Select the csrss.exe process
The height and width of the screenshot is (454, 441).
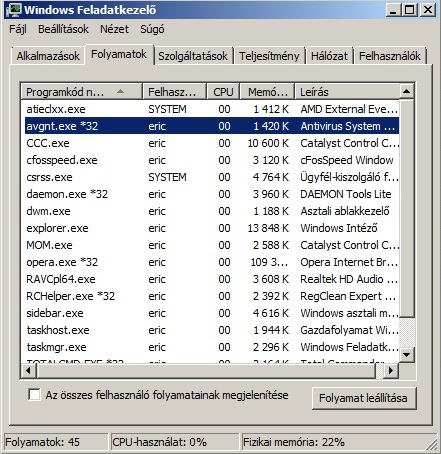211,177
